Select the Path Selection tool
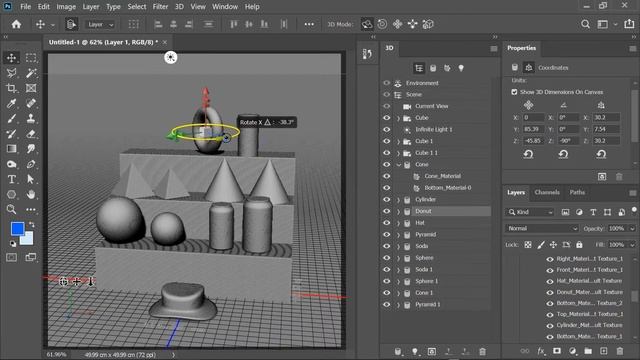The height and width of the screenshot is (360, 640). click(x=31, y=179)
